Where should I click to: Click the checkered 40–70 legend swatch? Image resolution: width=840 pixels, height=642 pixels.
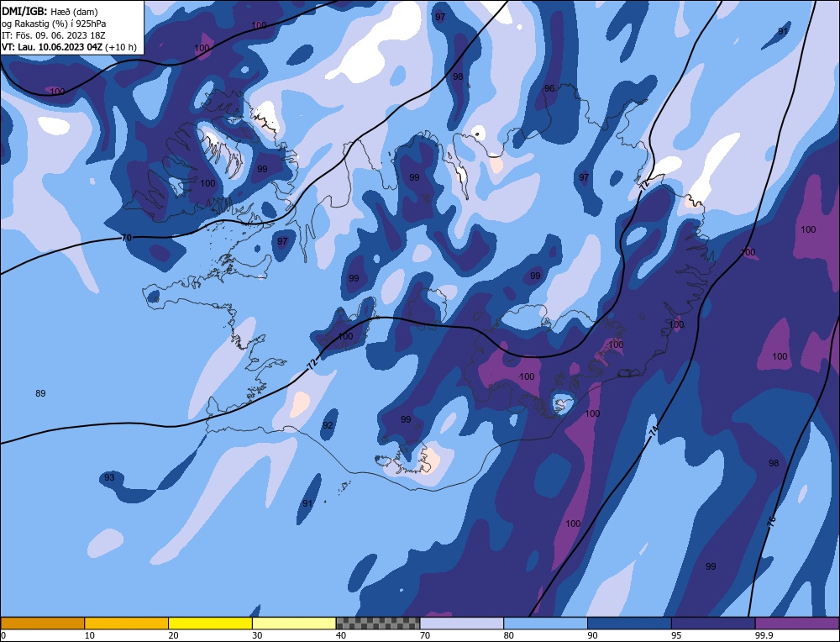click(x=378, y=623)
